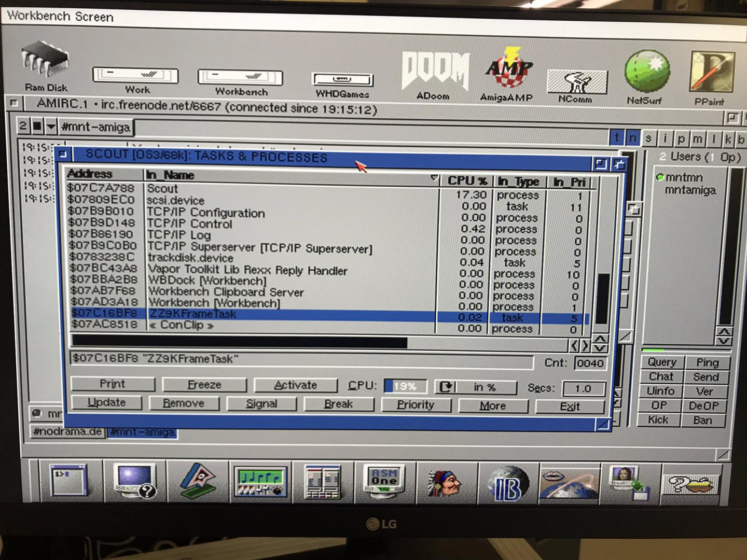This screenshot has height=560, width=747.
Task: Switch to the #nodrama.de channel tab
Action: pos(67,431)
